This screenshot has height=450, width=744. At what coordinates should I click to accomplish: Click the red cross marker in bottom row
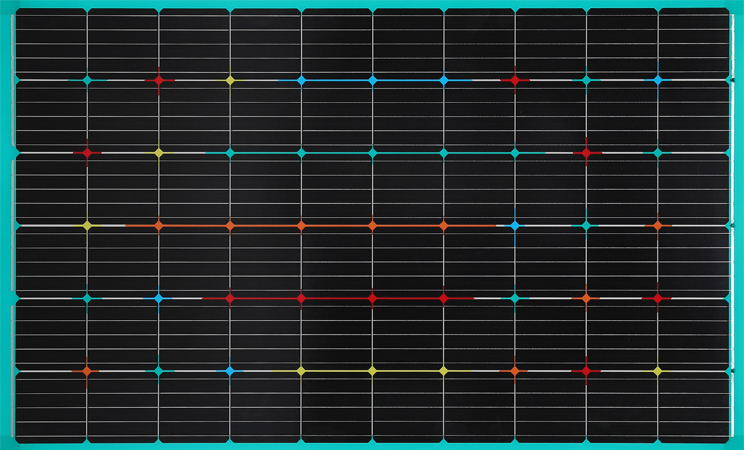point(586,371)
